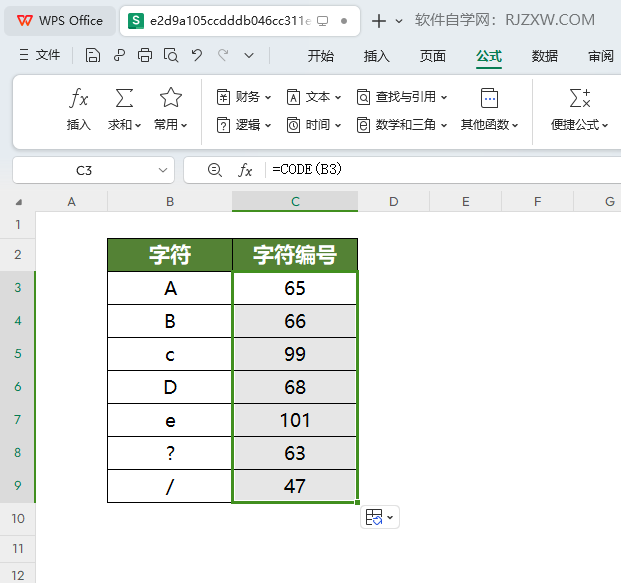
Task: Click the header cell 字符
Action: point(170,255)
